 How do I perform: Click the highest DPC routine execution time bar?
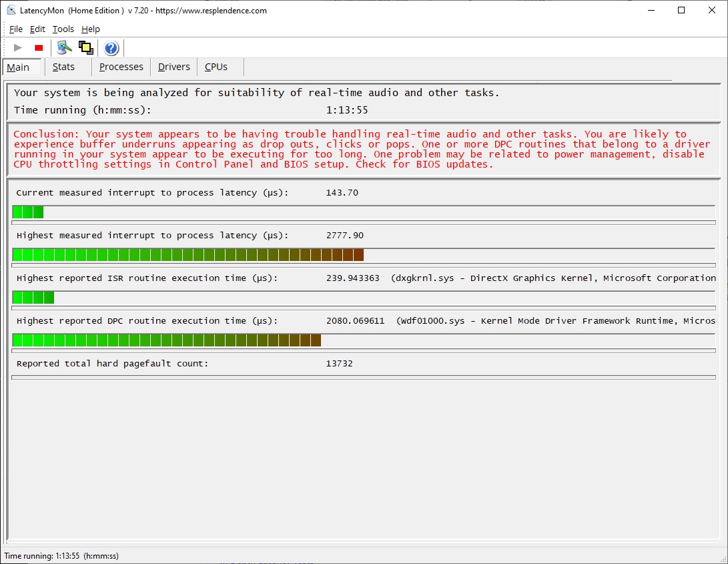167,340
